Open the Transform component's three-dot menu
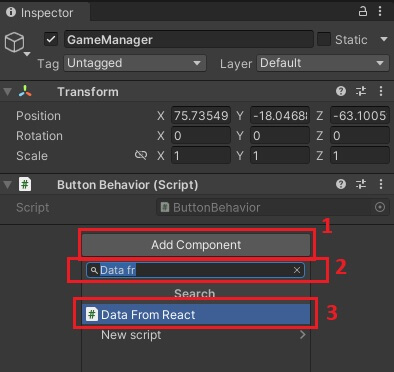This screenshot has height=372, width=394. [381, 91]
